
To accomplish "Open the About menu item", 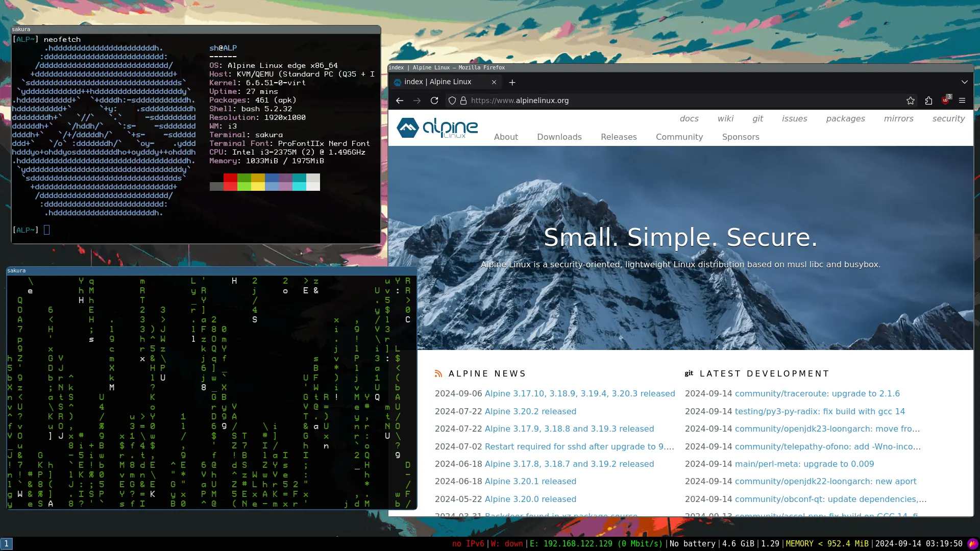I will pyautogui.click(x=506, y=137).
